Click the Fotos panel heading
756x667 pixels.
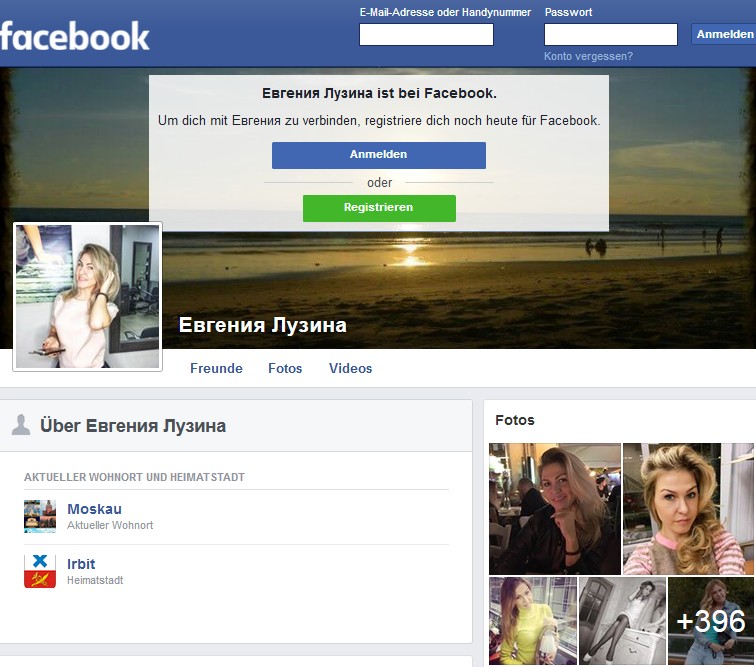point(515,420)
